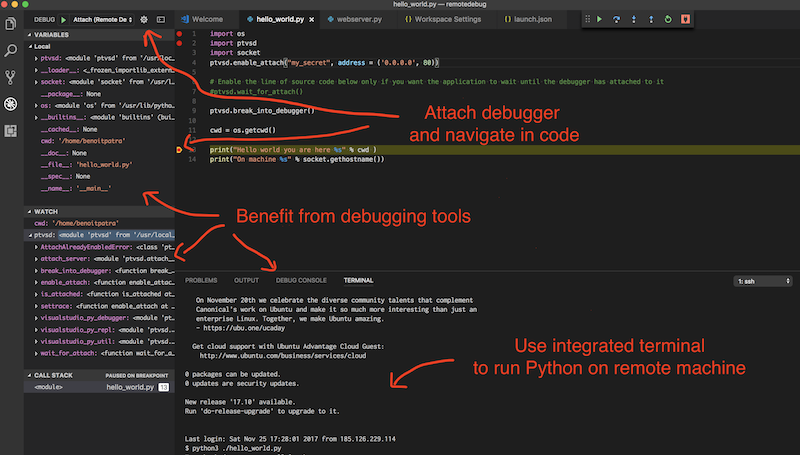Expand the os module variable
The image size is (800, 455).
[x=36, y=106]
